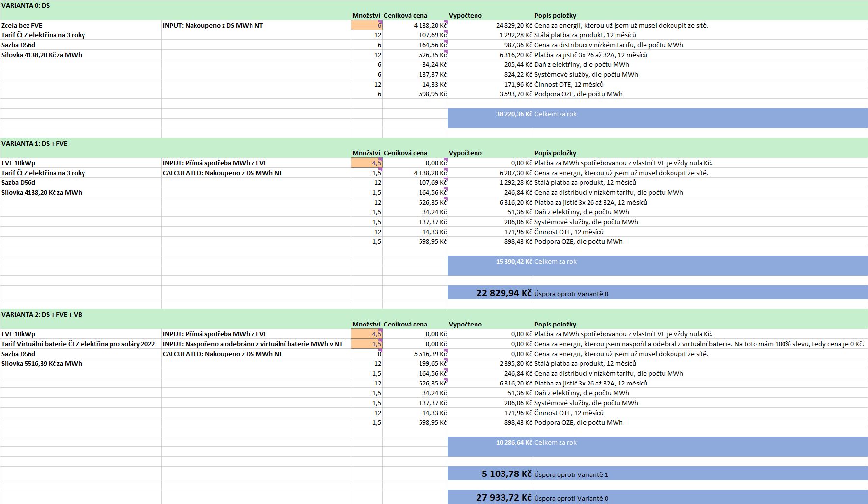Viewport: 868px width, 504px height.
Task: Select the computed value 24 829,20 Kč
Action: (490, 25)
